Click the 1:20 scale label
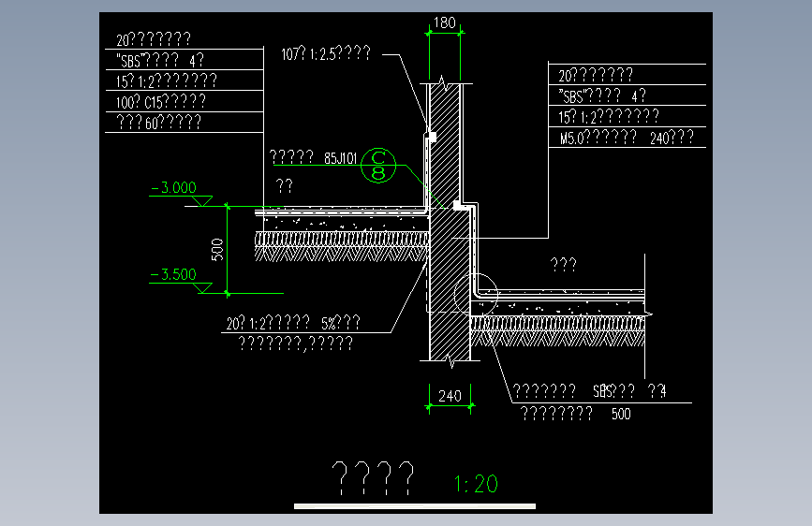This screenshot has height=526, width=812. coord(476,484)
